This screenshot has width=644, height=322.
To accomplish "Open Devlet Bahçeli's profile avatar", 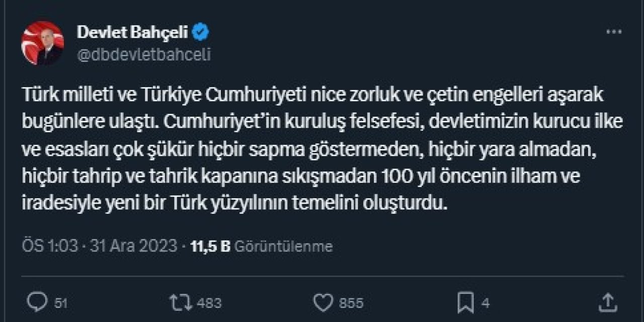I will [x=44, y=41].
